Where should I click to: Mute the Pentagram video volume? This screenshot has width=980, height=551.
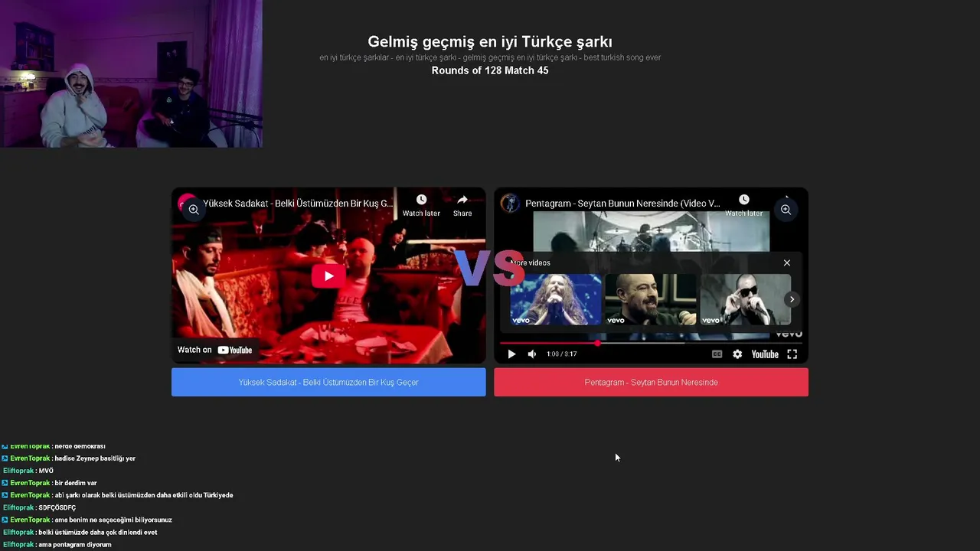point(532,354)
